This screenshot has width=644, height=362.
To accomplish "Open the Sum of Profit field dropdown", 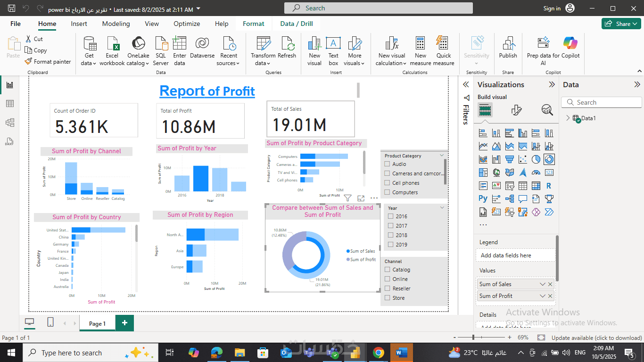I will coord(543,296).
